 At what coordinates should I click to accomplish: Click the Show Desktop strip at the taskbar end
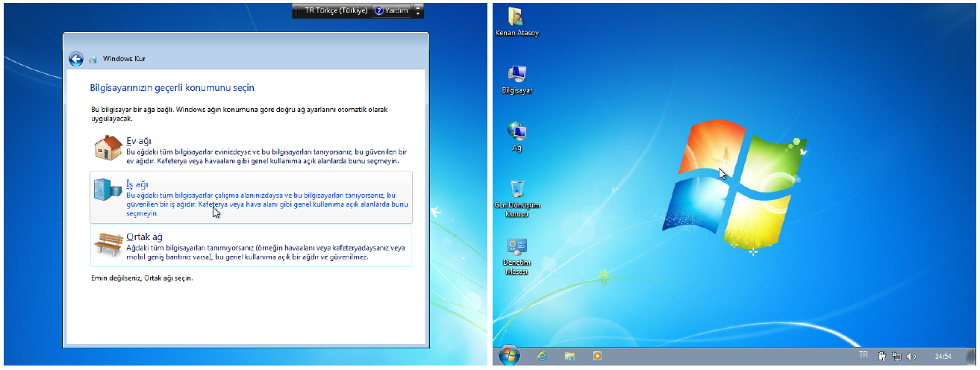pos(972,357)
